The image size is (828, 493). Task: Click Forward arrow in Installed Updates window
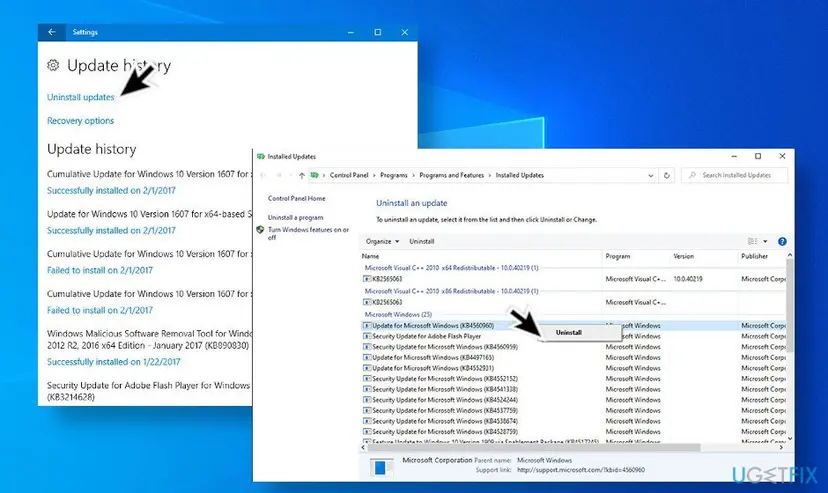(279, 175)
